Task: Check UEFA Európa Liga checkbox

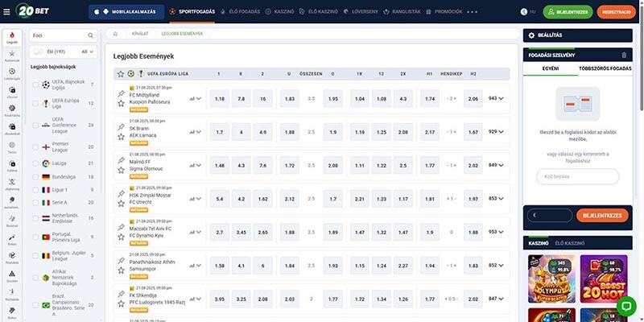Action: click(35, 104)
